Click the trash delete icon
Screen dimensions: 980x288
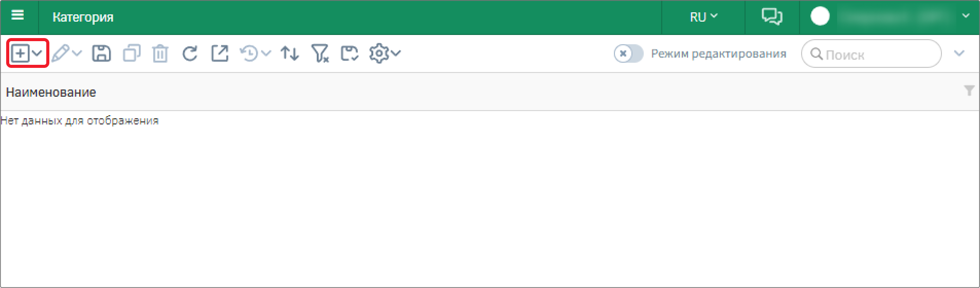click(160, 53)
